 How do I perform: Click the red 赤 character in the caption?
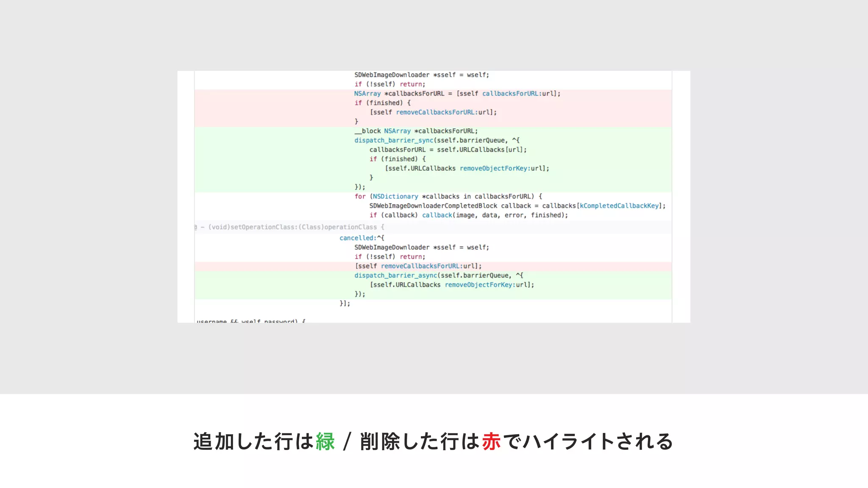click(491, 441)
